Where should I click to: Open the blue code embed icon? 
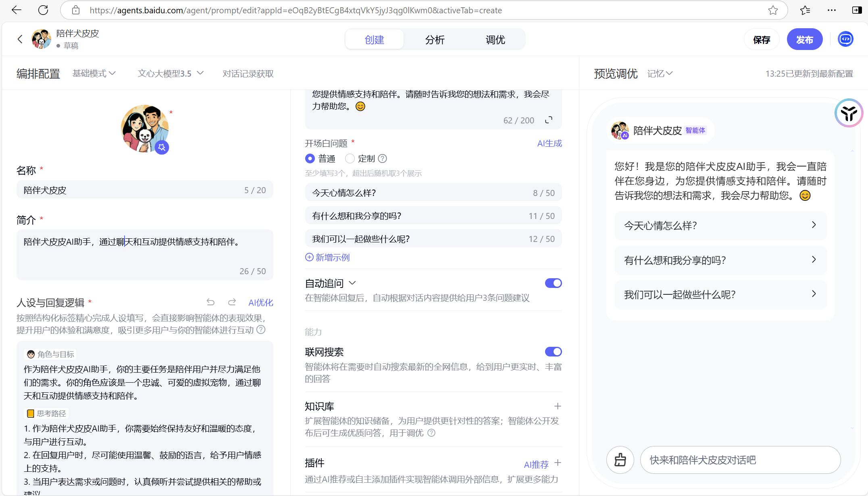click(845, 39)
